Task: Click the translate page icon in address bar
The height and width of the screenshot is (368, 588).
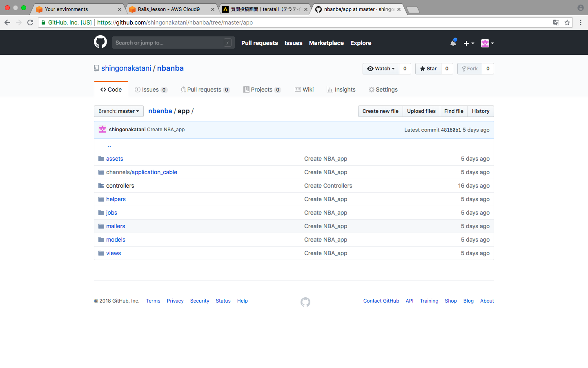Action: click(x=556, y=22)
